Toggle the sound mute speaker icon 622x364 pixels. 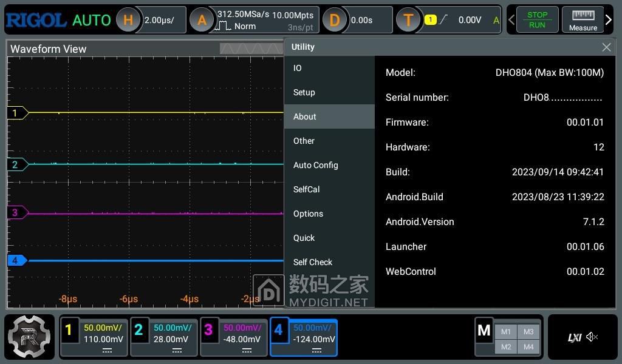pyautogui.click(x=592, y=337)
